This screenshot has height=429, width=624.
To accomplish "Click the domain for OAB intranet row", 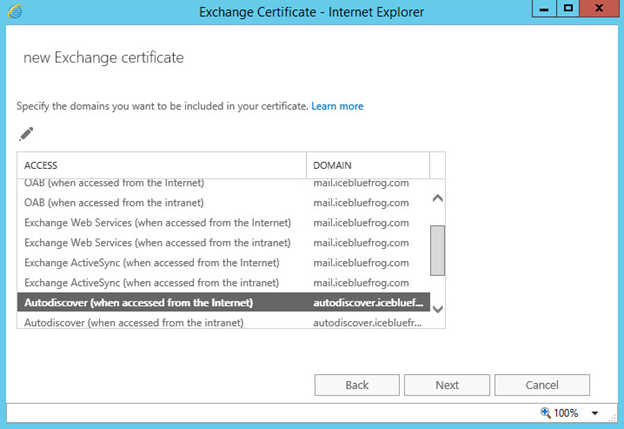I will pyautogui.click(x=361, y=203).
